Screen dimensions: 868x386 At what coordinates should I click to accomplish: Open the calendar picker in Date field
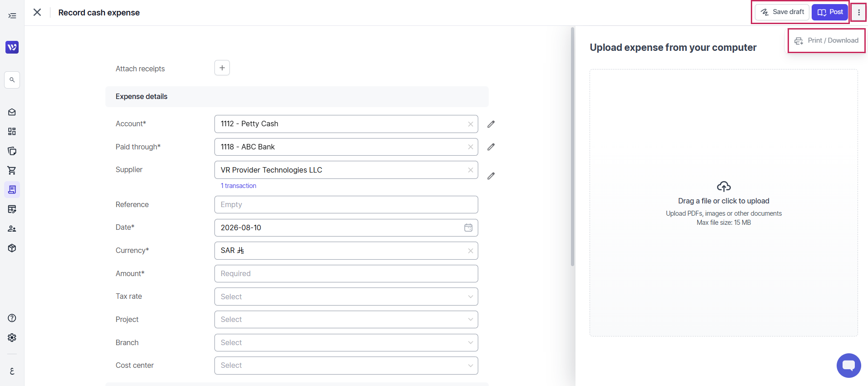click(x=468, y=228)
